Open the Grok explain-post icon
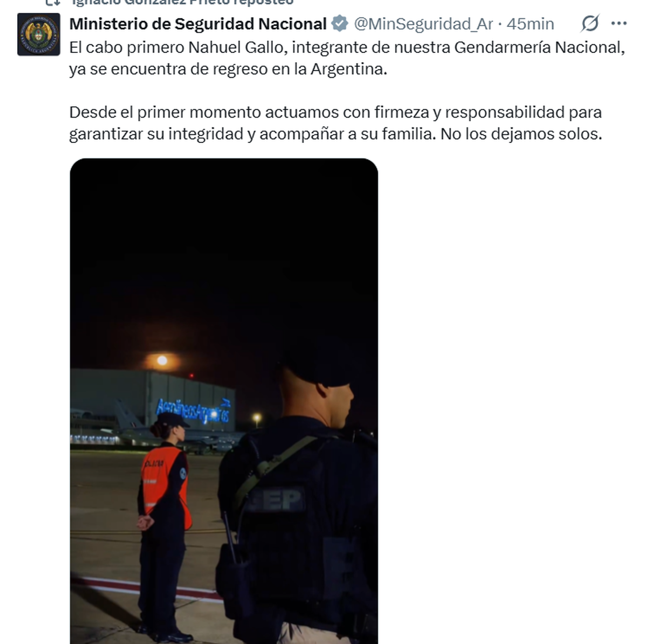 [590, 24]
